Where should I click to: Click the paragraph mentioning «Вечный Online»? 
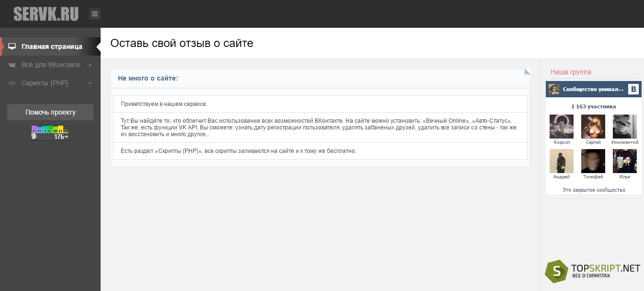tap(320, 128)
